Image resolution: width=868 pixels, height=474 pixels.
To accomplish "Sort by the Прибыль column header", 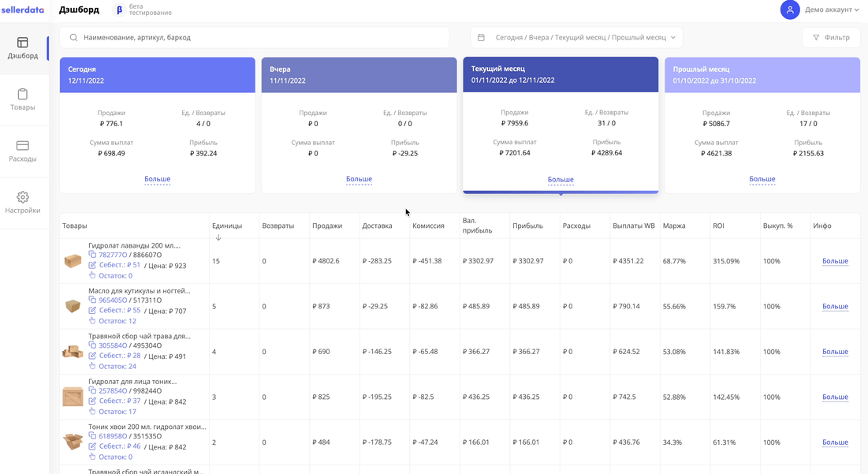I will [x=527, y=226].
